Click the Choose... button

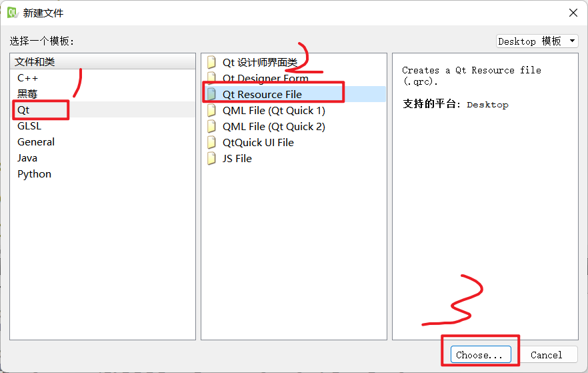click(x=481, y=354)
